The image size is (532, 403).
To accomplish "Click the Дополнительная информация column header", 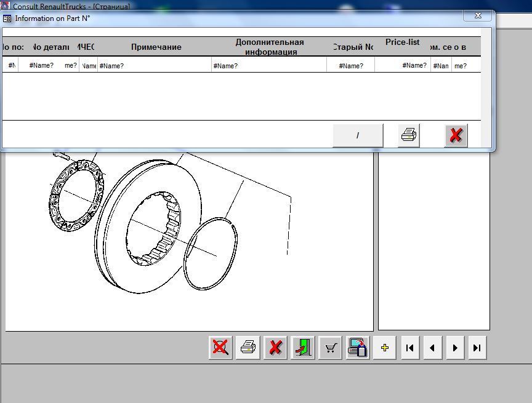I will coord(270,47).
